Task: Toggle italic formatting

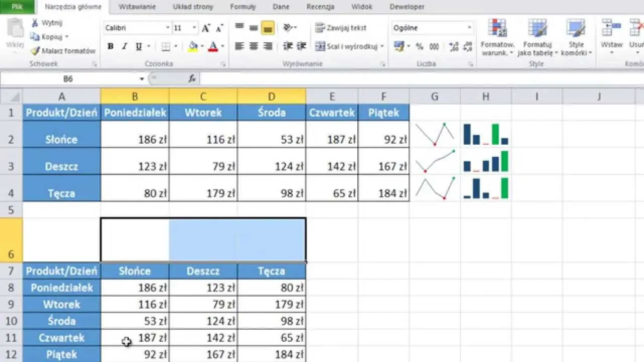Action: (x=125, y=46)
